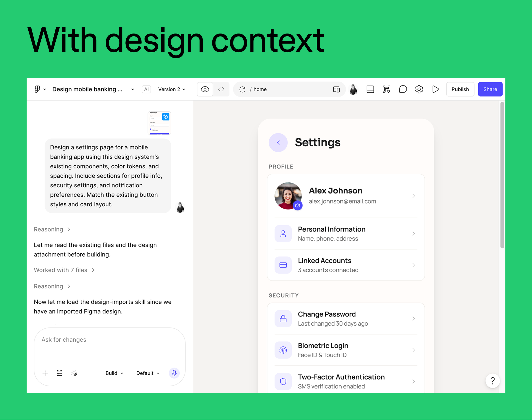Click the Personal Information person icon

[x=283, y=234]
